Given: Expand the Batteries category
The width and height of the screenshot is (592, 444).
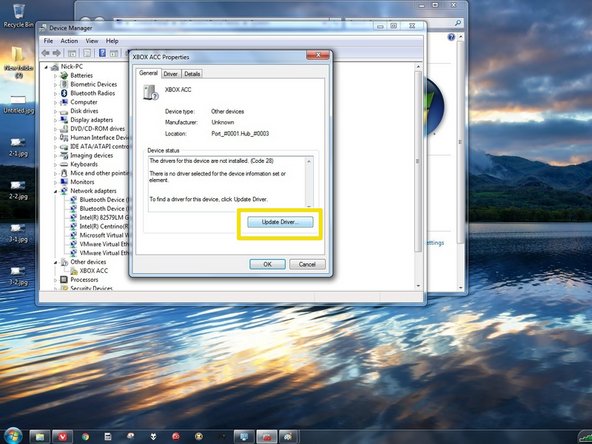Looking at the screenshot, I should (56, 76).
